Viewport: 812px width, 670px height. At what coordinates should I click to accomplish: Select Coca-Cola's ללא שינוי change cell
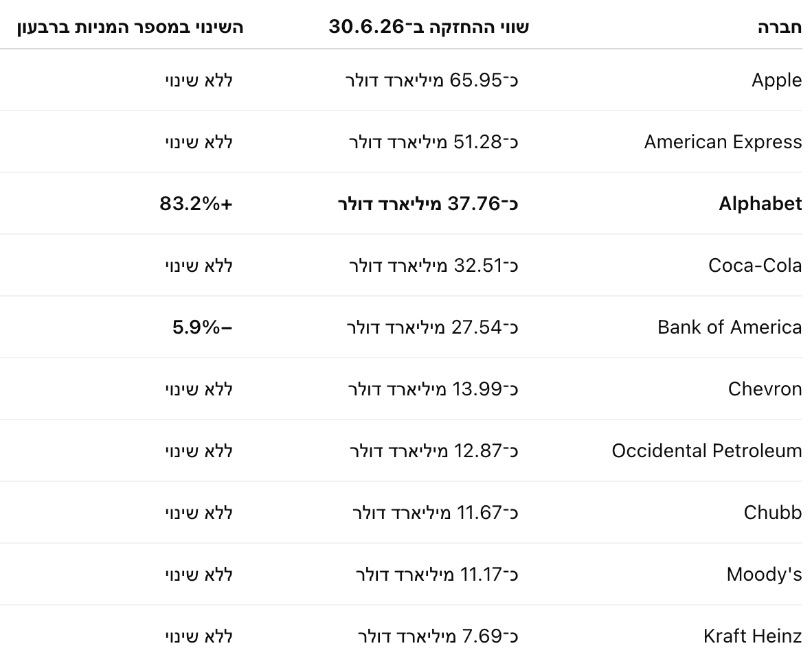(x=199, y=266)
